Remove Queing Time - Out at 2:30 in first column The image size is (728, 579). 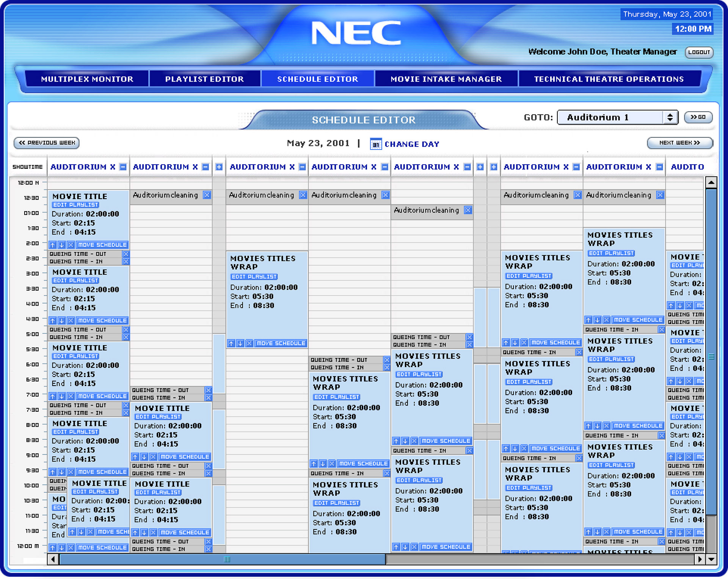(126, 254)
